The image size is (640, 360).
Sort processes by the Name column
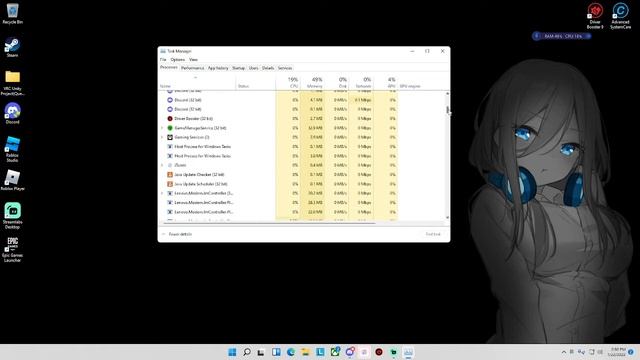click(x=197, y=82)
